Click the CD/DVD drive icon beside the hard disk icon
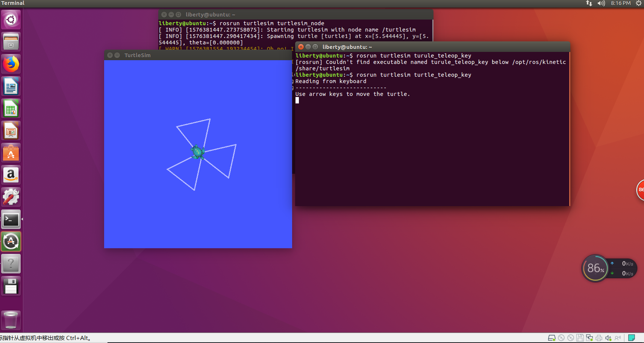Screen dimensions: 644x343 [561, 338]
